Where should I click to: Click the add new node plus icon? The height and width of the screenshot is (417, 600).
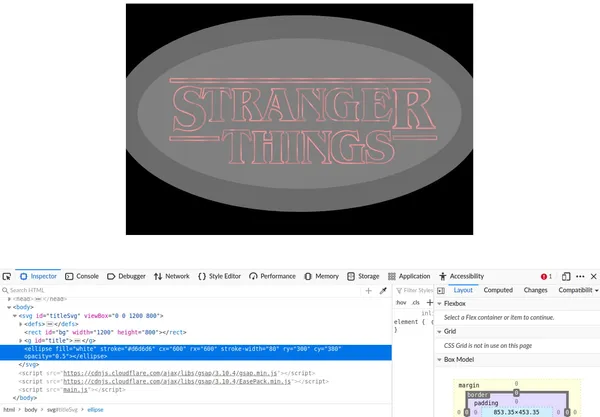point(368,291)
